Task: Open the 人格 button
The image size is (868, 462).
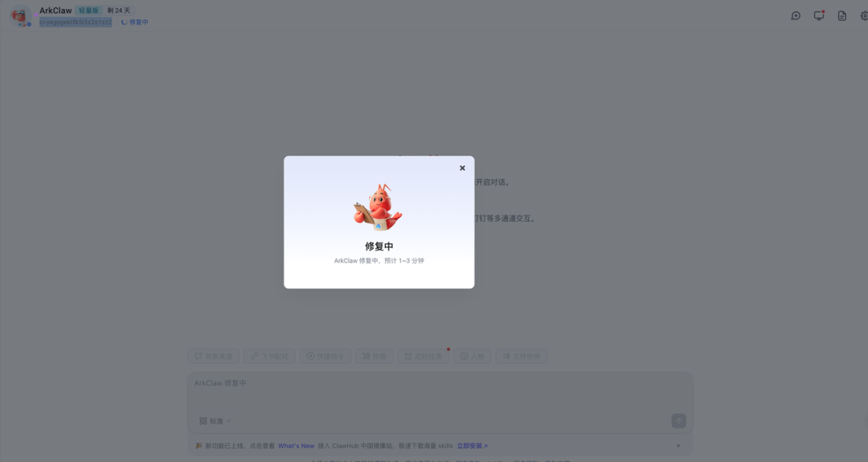Action: [x=473, y=356]
